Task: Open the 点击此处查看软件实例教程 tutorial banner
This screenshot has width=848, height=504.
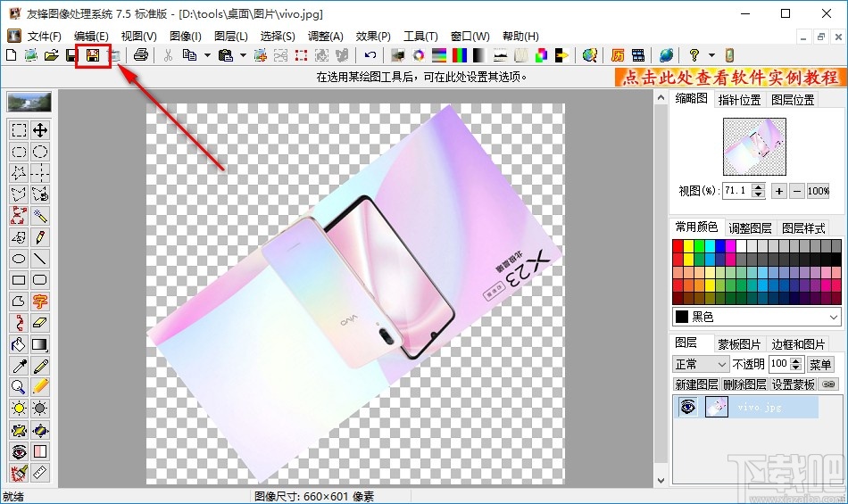Action: point(730,78)
